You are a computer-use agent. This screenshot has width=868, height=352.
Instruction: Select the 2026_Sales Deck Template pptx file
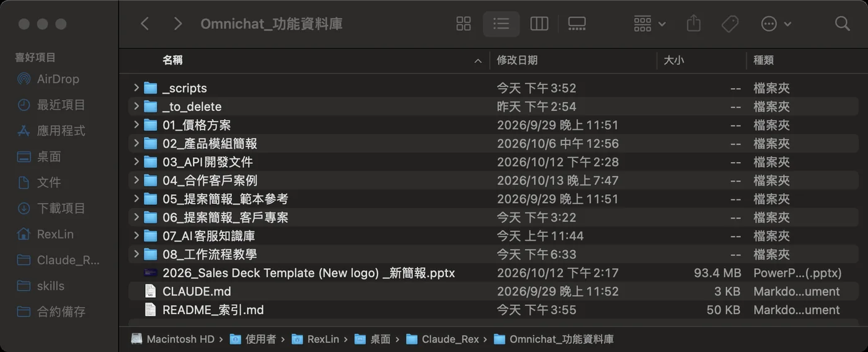309,273
